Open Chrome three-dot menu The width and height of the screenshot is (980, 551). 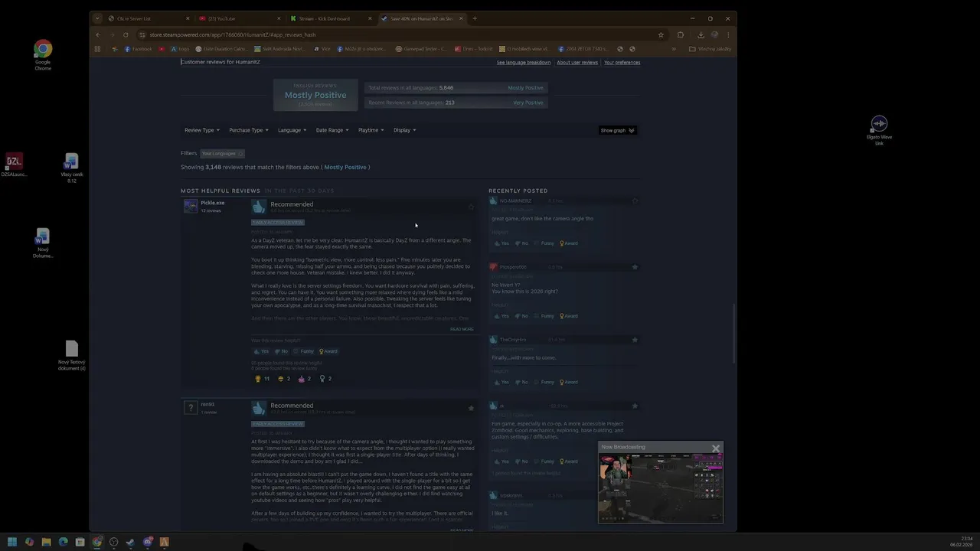[728, 34]
